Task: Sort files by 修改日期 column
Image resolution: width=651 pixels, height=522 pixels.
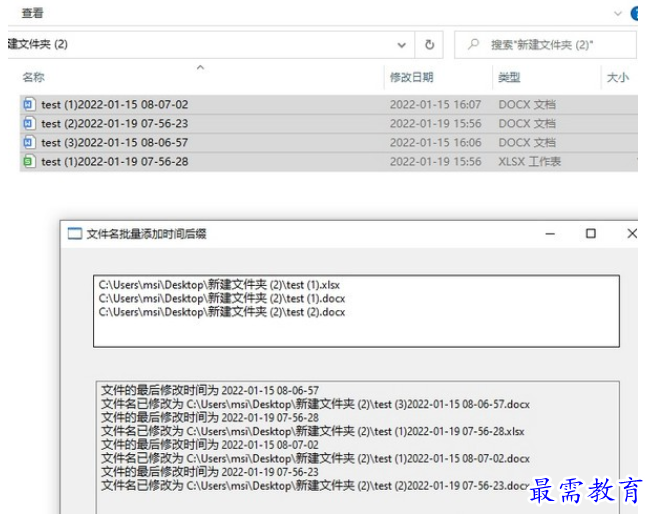Action: pos(411,77)
